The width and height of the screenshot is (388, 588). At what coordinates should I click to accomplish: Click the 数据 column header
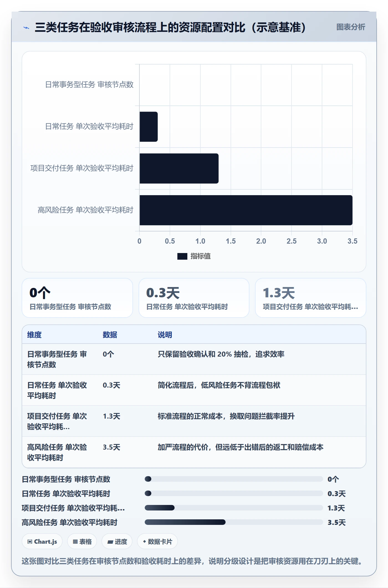(110, 335)
